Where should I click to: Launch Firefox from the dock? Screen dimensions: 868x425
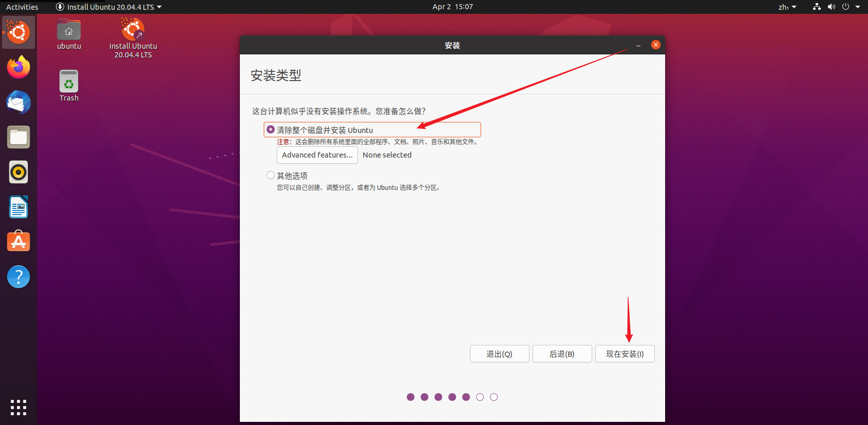click(x=18, y=67)
